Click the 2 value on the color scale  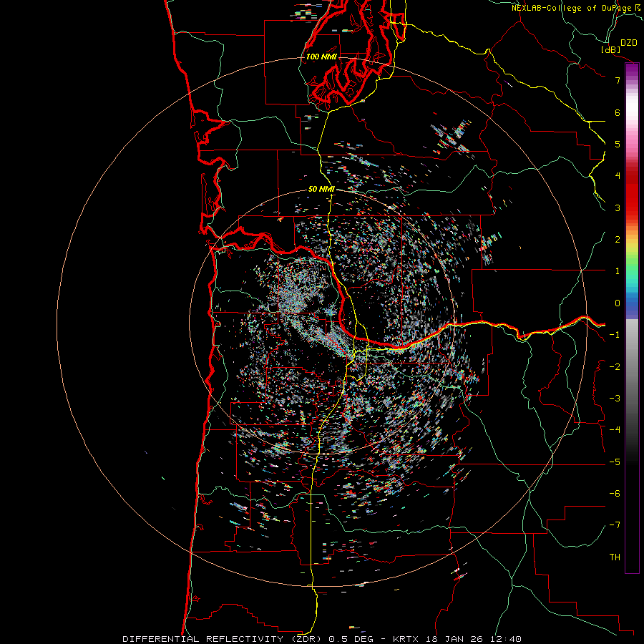tap(618, 240)
